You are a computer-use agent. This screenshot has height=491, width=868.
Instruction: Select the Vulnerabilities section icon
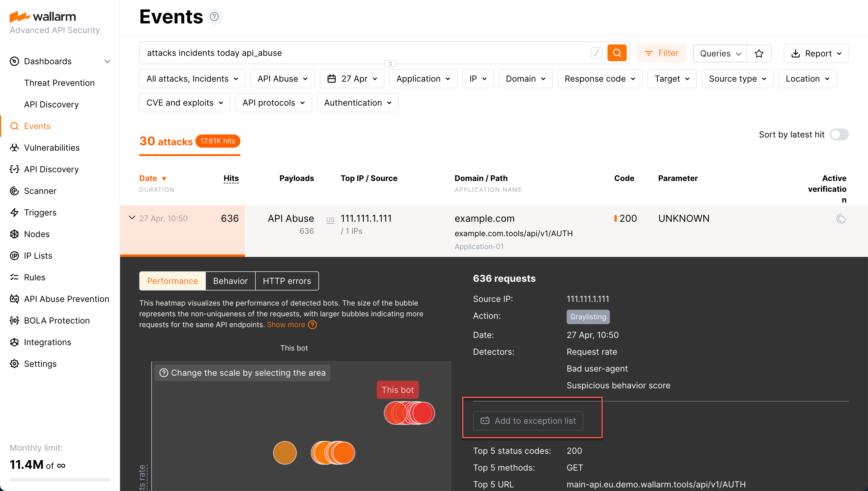[x=14, y=147]
